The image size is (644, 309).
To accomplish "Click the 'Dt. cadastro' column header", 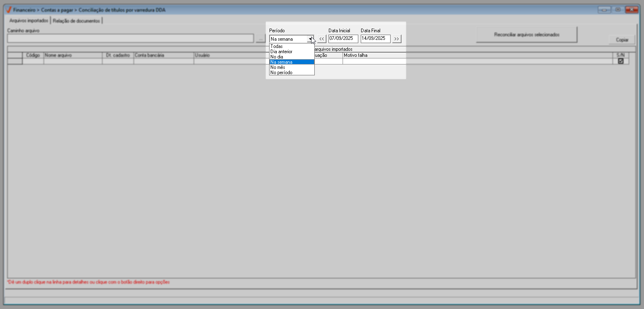I will 118,55.
